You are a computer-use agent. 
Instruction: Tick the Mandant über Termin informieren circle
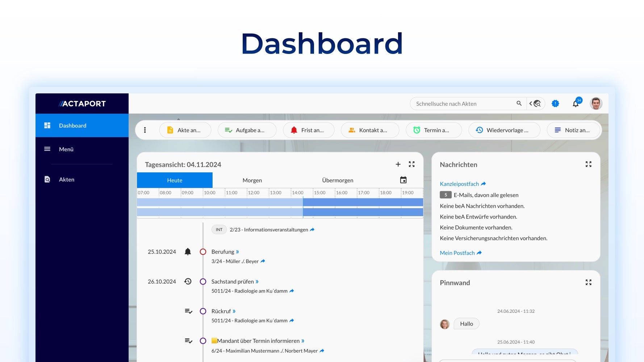[203, 341]
